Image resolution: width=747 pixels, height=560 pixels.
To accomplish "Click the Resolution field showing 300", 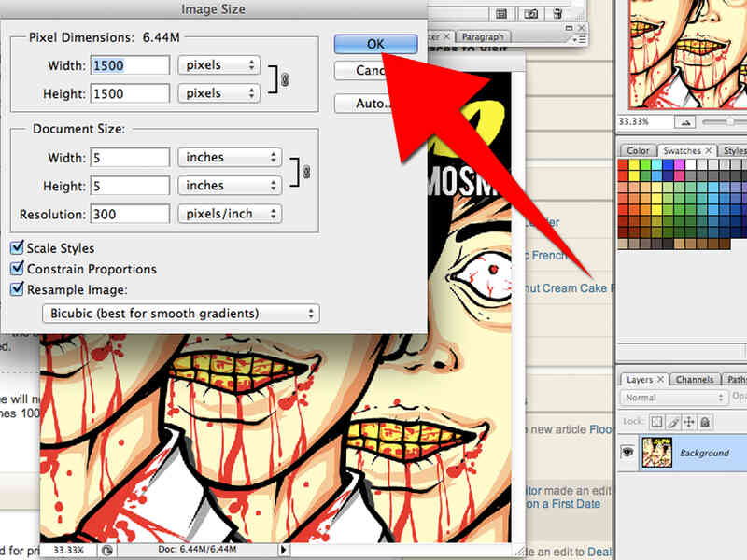I will pyautogui.click(x=130, y=215).
